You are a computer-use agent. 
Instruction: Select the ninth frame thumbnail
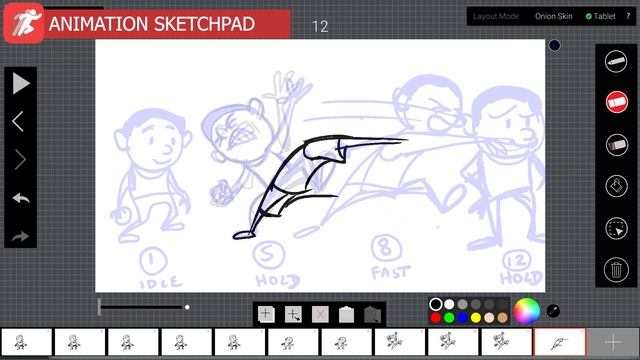point(453,342)
